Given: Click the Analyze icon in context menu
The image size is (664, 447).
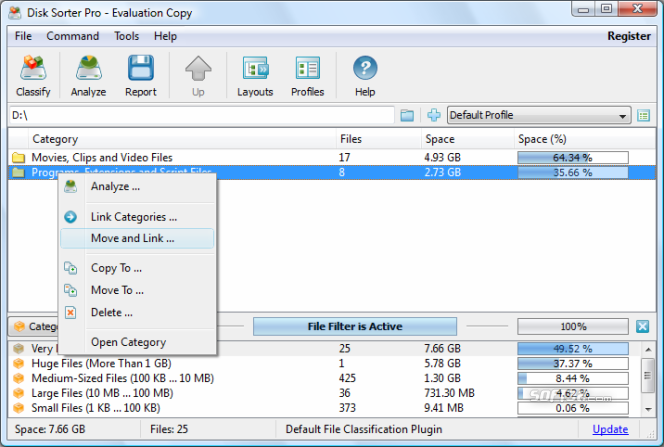Looking at the screenshot, I should (x=71, y=186).
